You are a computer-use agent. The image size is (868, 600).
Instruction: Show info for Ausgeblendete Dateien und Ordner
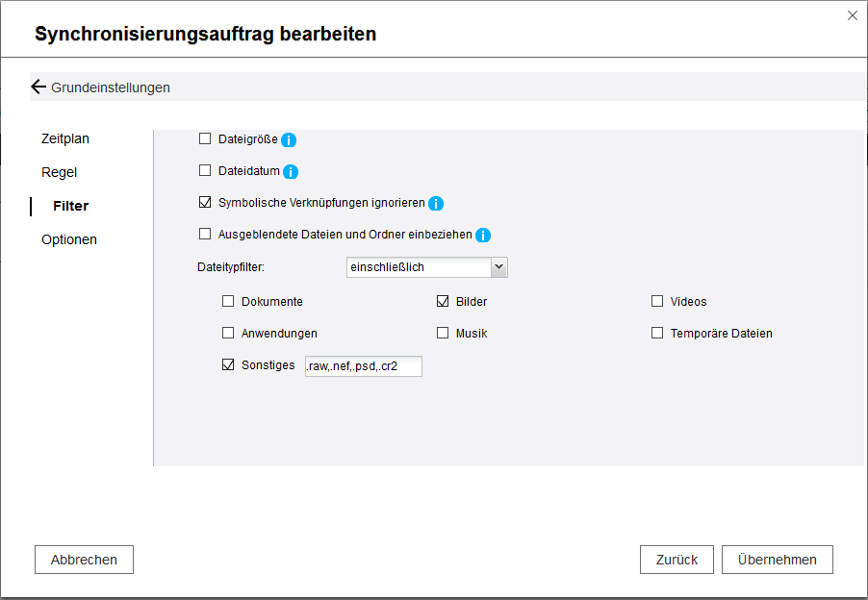click(483, 236)
